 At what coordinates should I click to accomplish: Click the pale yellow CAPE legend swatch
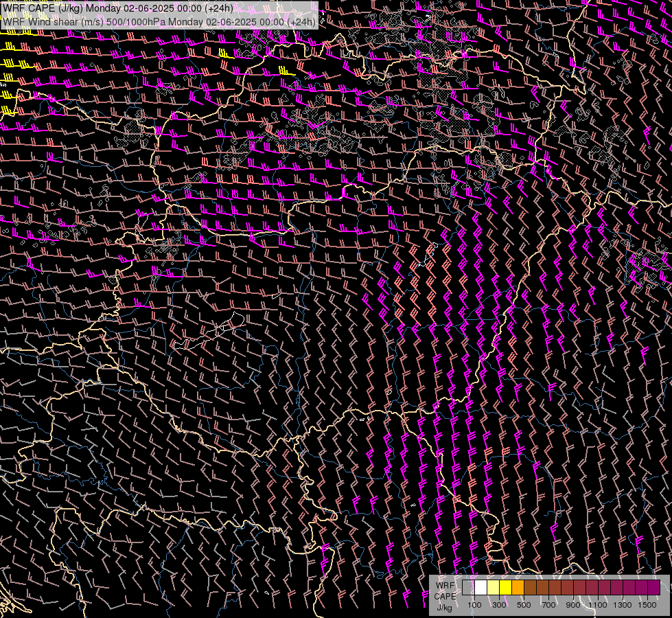(x=494, y=587)
